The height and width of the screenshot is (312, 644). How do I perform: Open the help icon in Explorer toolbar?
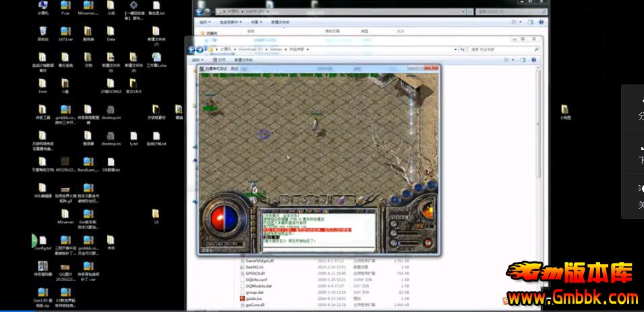click(533, 59)
